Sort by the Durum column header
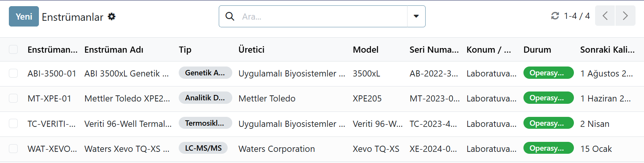644x163 pixels. (537, 50)
